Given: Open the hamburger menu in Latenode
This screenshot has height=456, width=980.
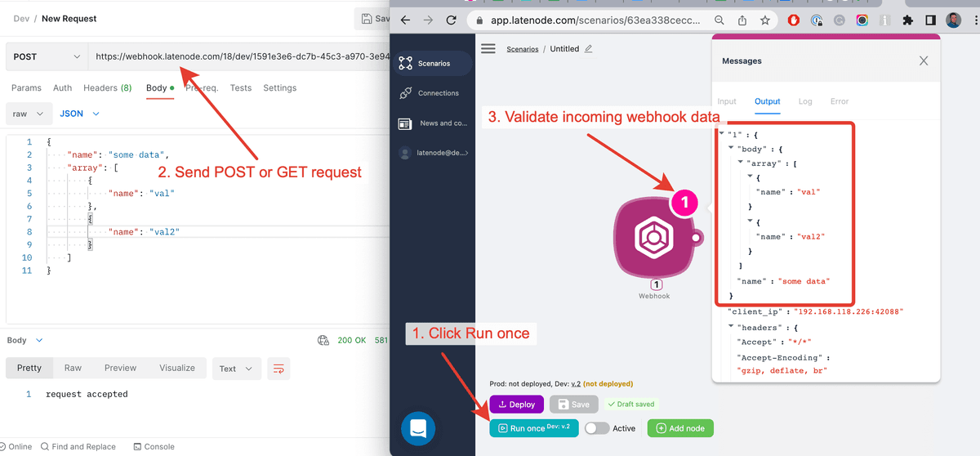Looking at the screenshot, I should (488, 49).
